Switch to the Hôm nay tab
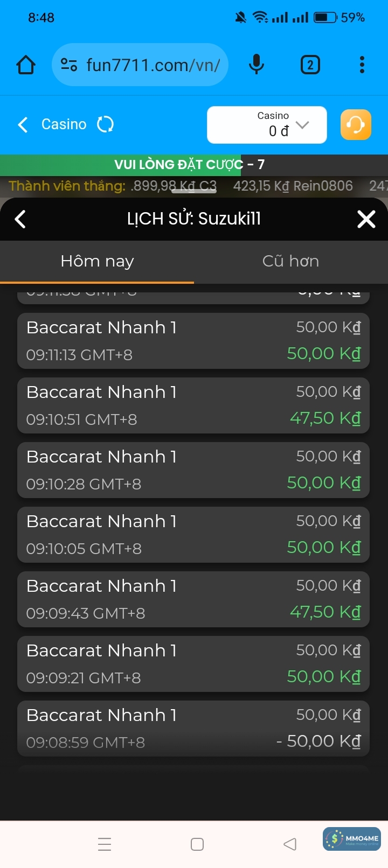The width and height of the screenshot is (388, 868). tap(97, 261)
